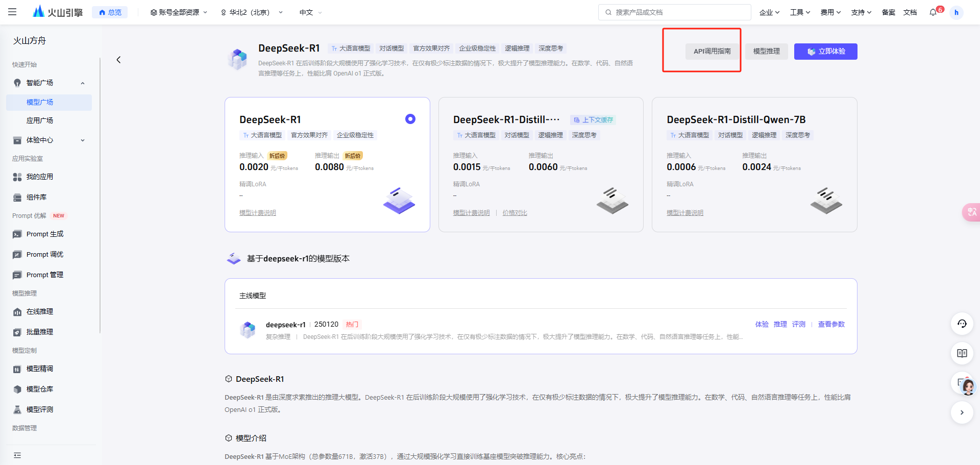Select the DeepSeek-R1-Distill 上下文缓存 card
Viewport: 980px width, 465px height.
point(541,164)
